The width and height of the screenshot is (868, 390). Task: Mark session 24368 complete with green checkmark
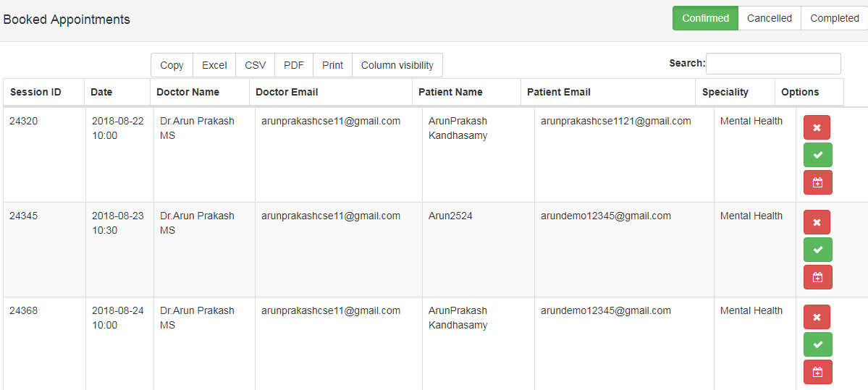coord(817,344)
